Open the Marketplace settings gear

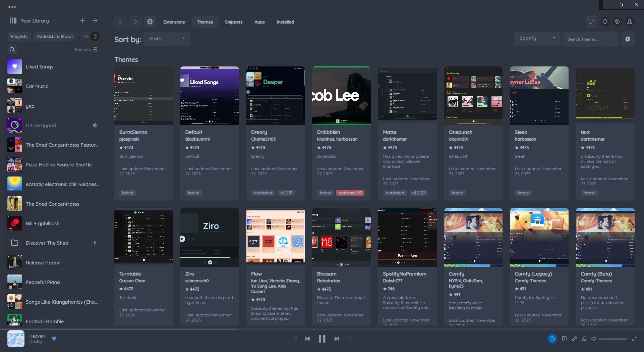tap(628, 39)
